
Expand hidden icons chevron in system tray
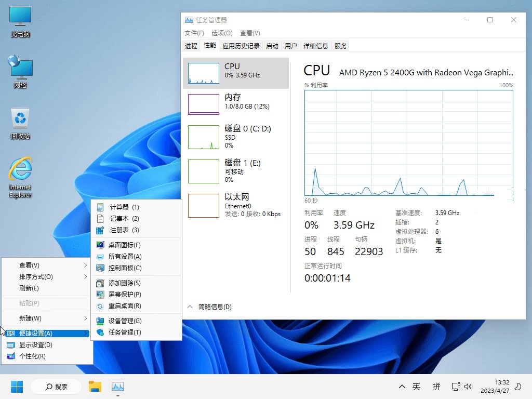[x=402, y=387]
